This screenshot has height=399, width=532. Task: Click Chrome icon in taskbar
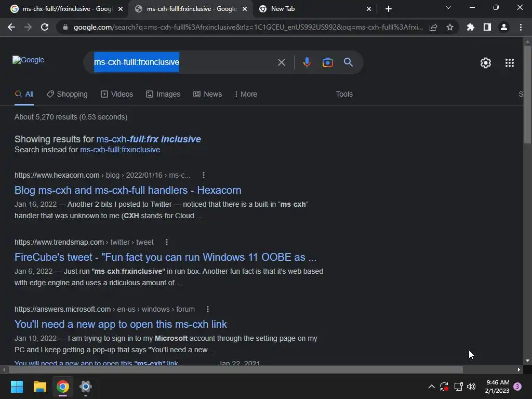63,387
